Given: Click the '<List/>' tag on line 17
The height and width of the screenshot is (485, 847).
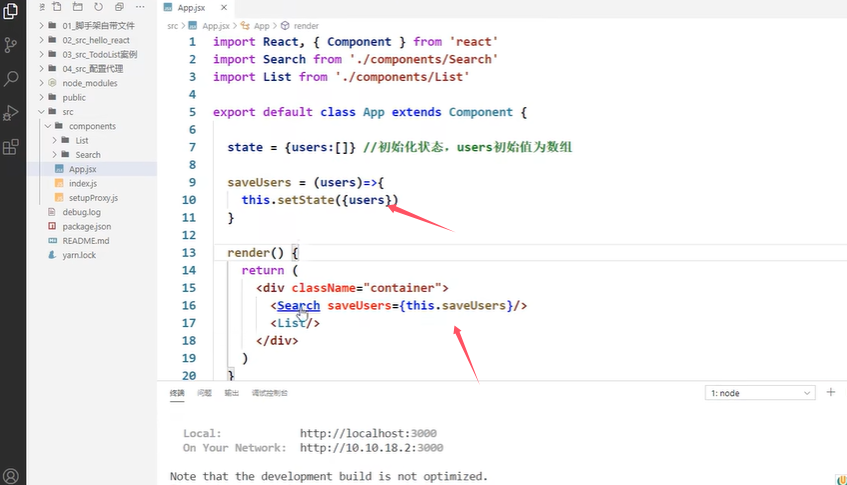Looking at the screenshot, I should tap(295, 323).
